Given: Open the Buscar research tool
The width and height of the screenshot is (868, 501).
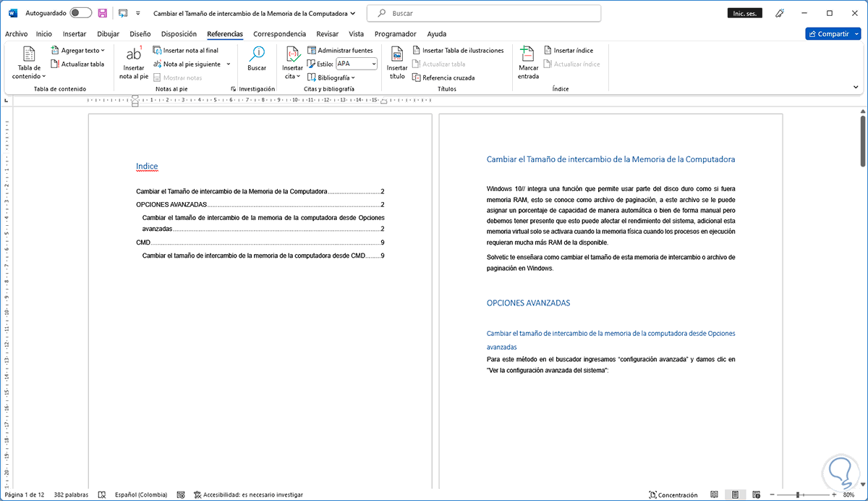Looking at the screenshot, I should (257, 59).
